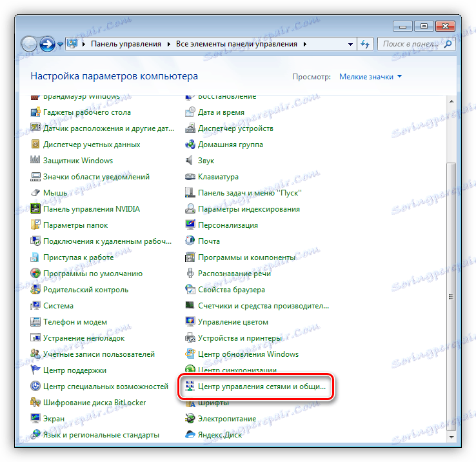This screenshot has height=462, width=476.
Task: Open the Default Programs icon (Программы по умолчанию)
Action: tap(35, 274)
